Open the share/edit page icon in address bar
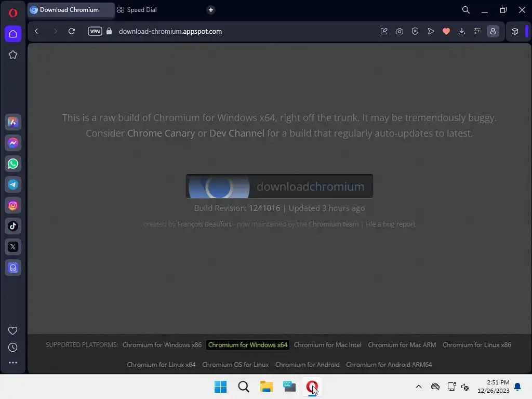The image size is (532, 399). [x=384, y=31]
